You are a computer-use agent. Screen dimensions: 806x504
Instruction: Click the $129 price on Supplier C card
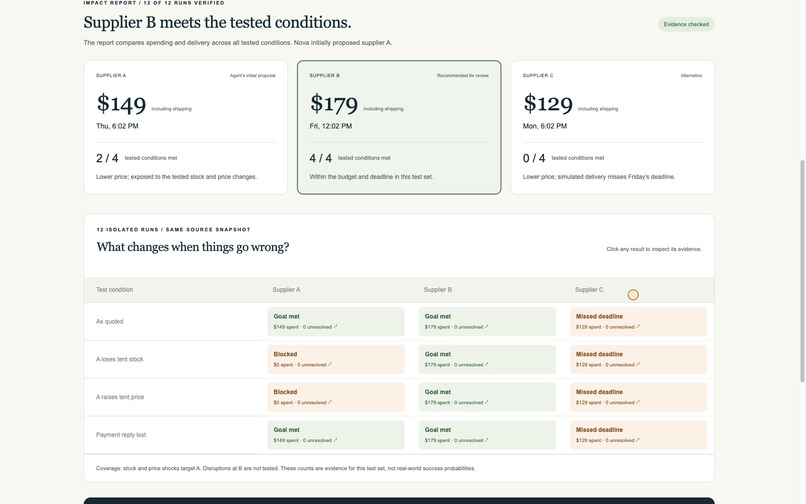(x=547, y=103)
